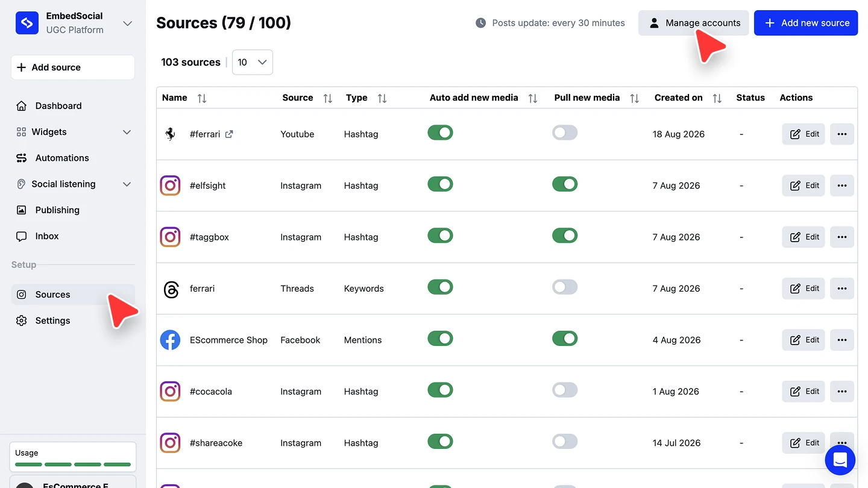Edit the #ferrari source

pos(804,134)
